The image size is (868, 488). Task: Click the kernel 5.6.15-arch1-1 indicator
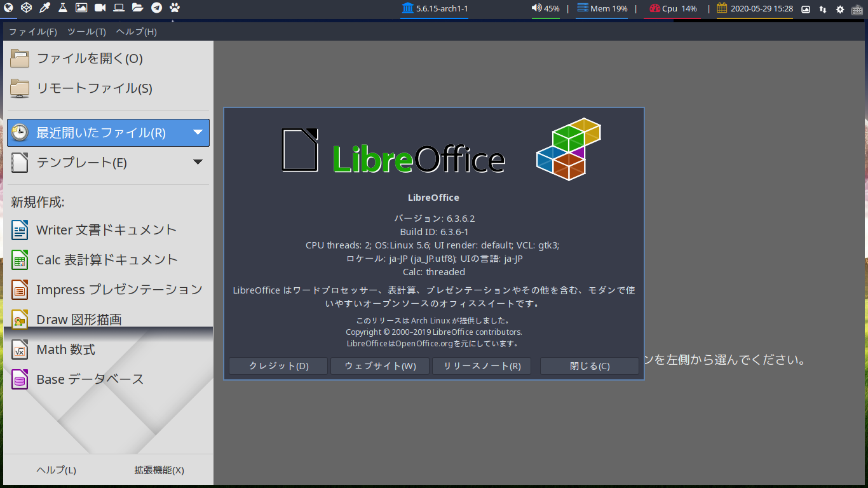435,8
